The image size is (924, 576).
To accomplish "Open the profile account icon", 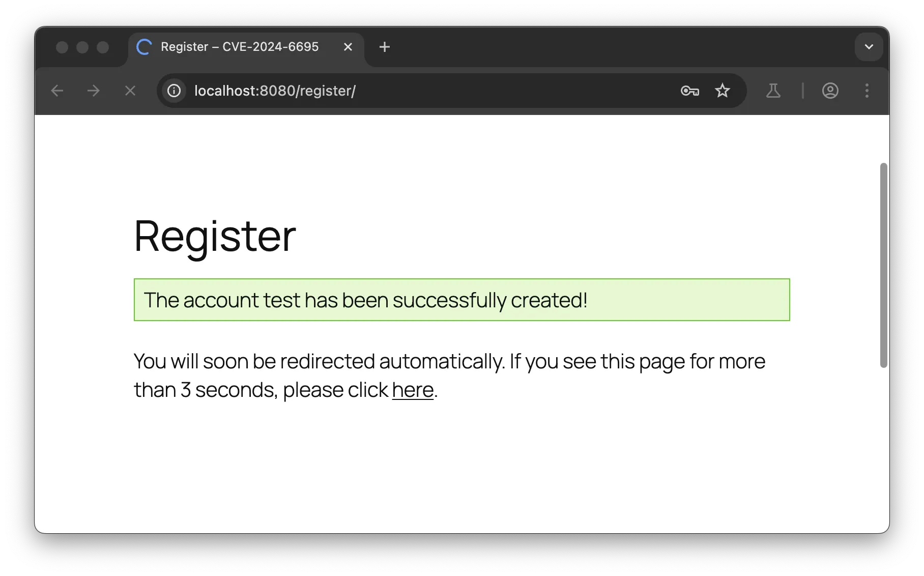I will 830,91.
